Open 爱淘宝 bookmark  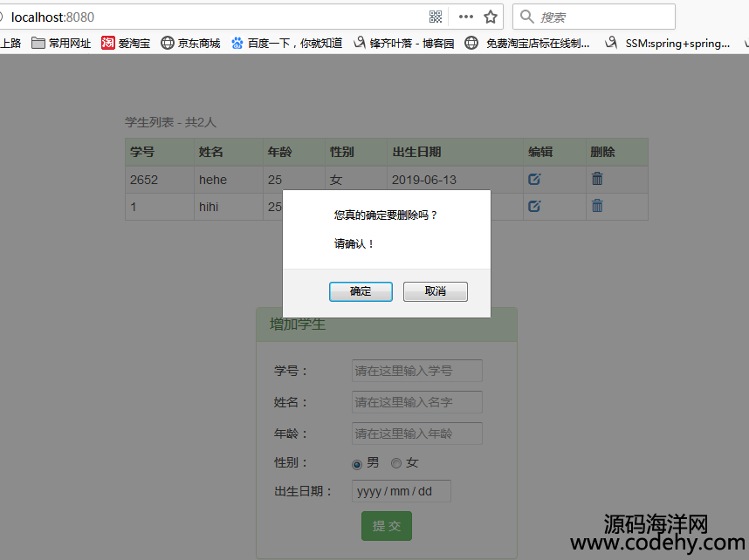point(126,43)
